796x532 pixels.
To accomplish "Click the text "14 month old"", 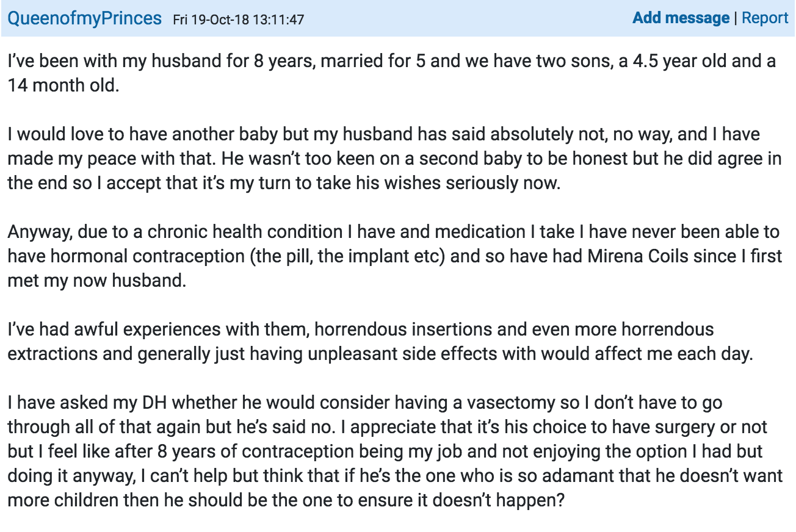I will click(x=61, y=85).
